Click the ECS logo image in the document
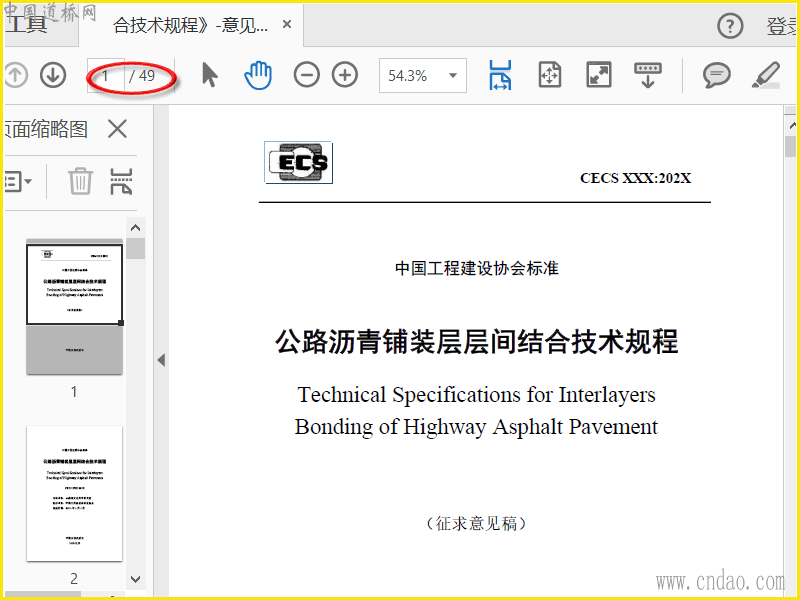This screenshot has height=600, width=800. coord(298,163)
